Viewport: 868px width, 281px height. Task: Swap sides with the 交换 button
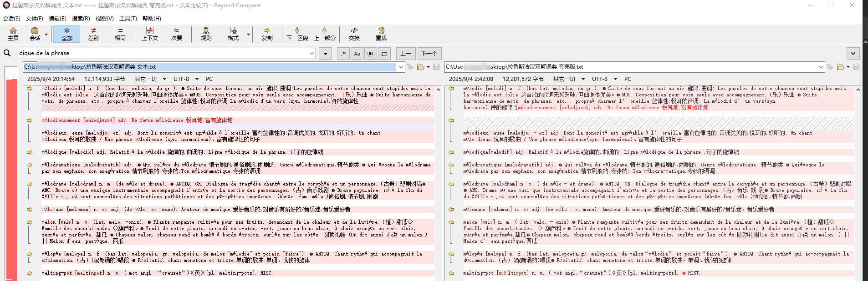(x=354, y=34)
